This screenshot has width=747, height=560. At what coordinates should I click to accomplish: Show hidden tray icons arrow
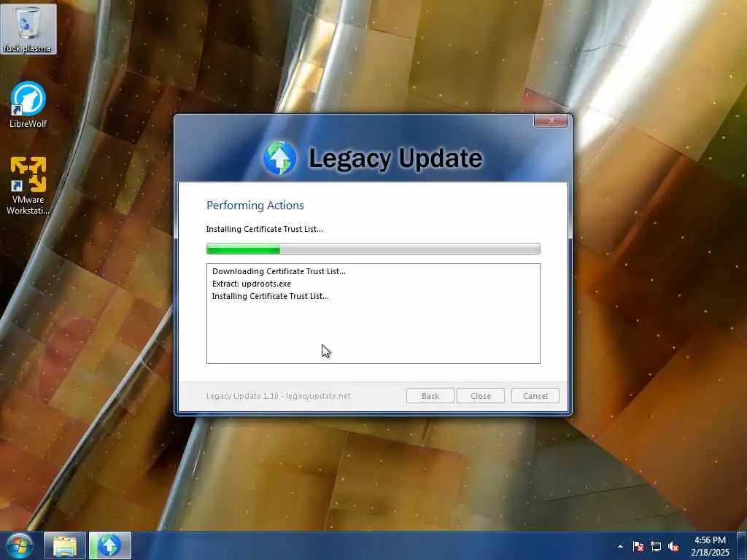(620, 546)
